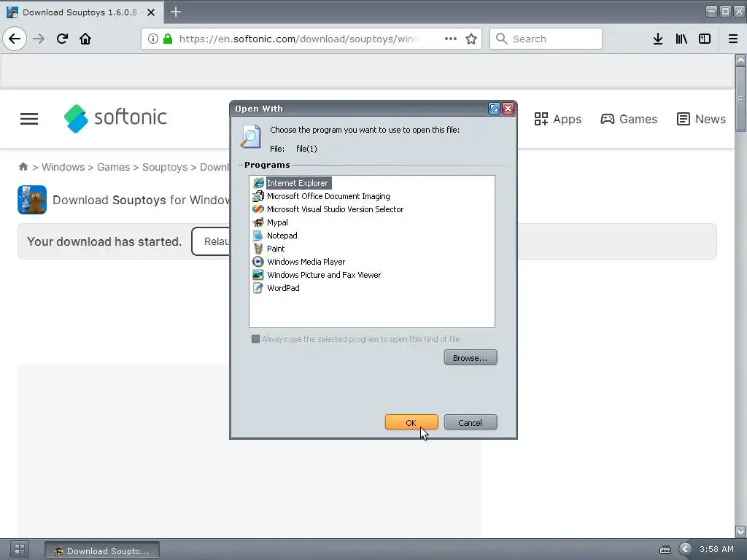Click the page vertical scrollbar thumb
The image size is (747, 560).
[740, 99]
